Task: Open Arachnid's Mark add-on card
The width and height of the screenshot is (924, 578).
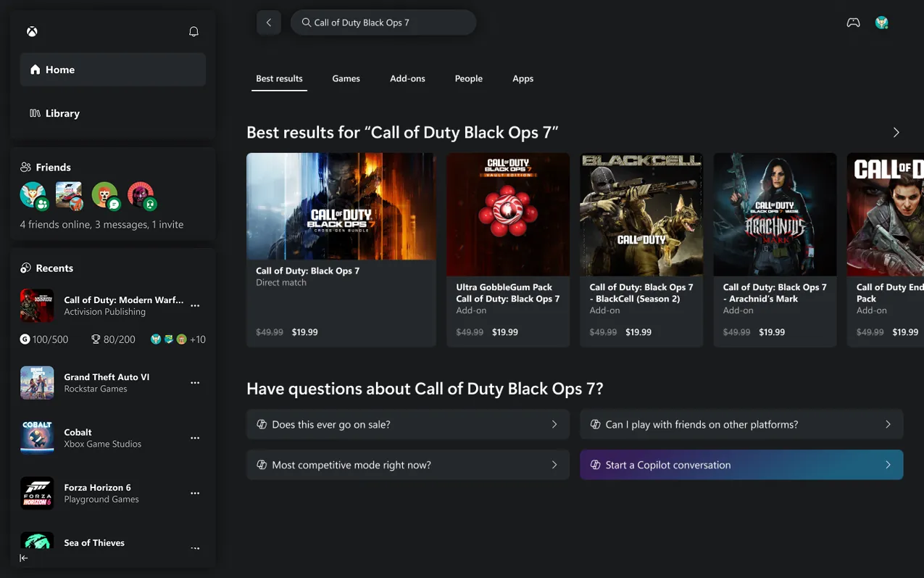Action: 775,249
